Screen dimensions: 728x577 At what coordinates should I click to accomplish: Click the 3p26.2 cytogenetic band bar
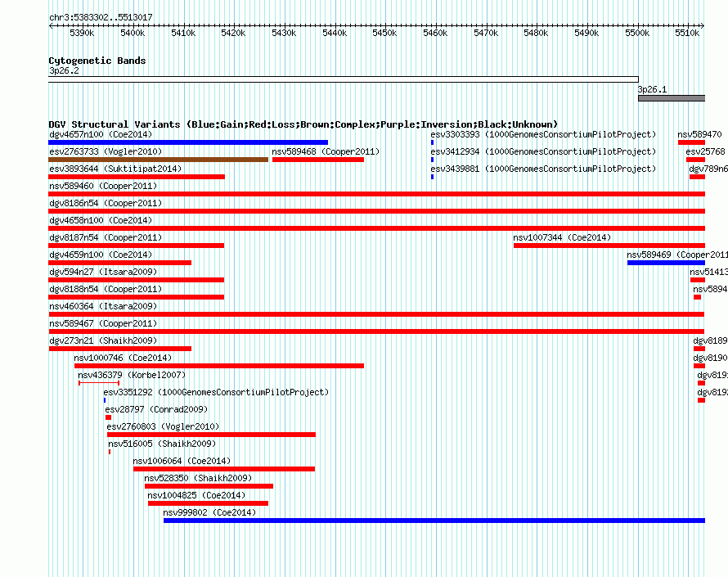(x=344, y=79)
